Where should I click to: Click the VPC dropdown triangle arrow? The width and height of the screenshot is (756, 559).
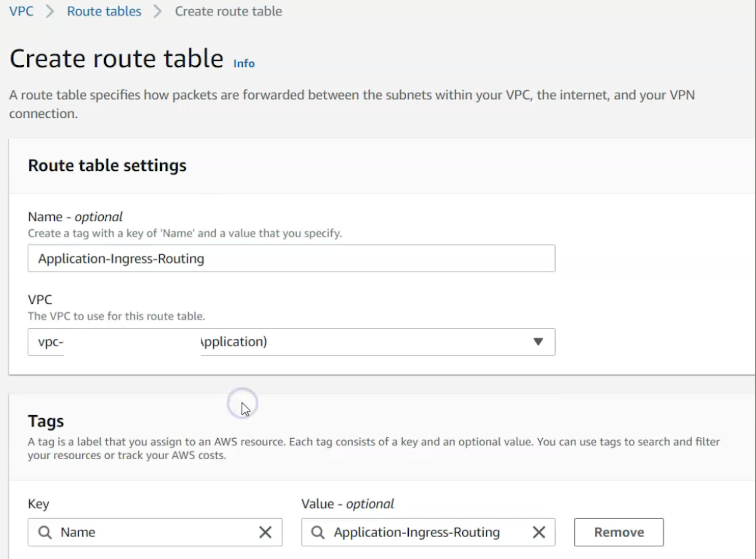538,342
